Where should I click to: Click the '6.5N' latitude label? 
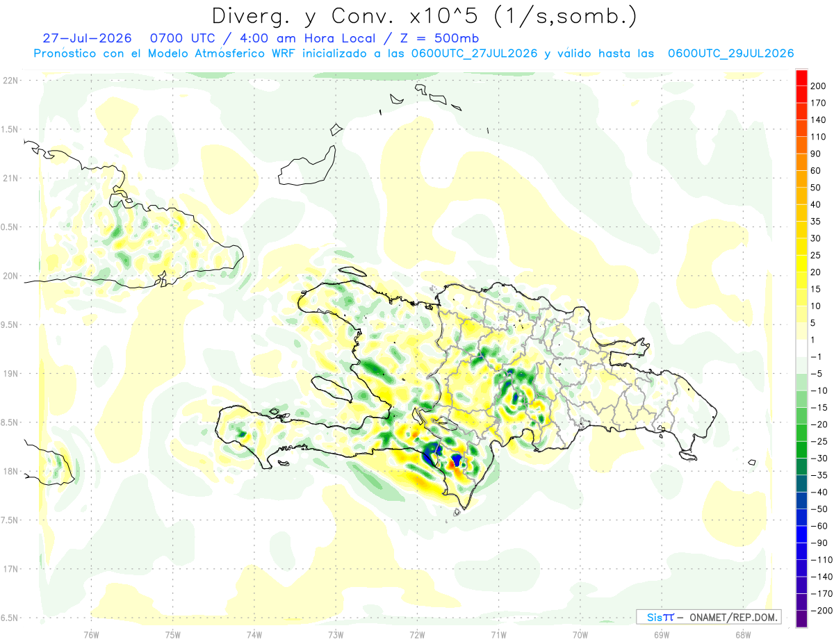[x=10, y=618]
